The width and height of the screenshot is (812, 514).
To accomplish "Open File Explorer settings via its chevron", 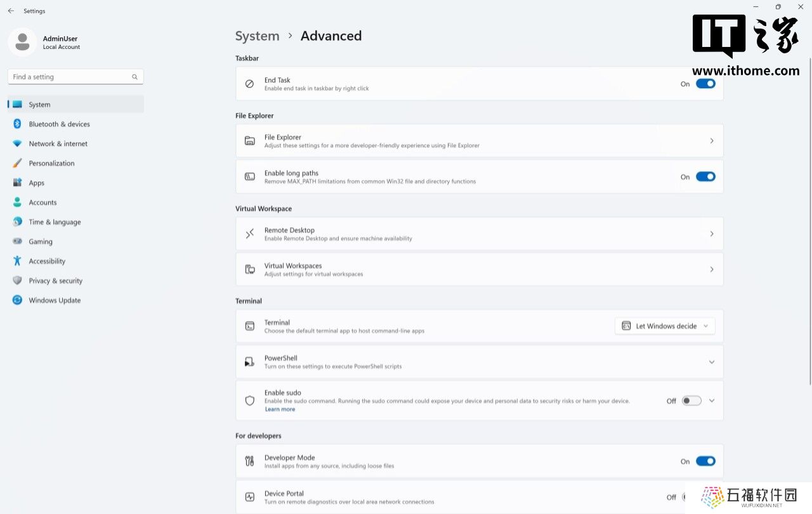I will [712, 141].
